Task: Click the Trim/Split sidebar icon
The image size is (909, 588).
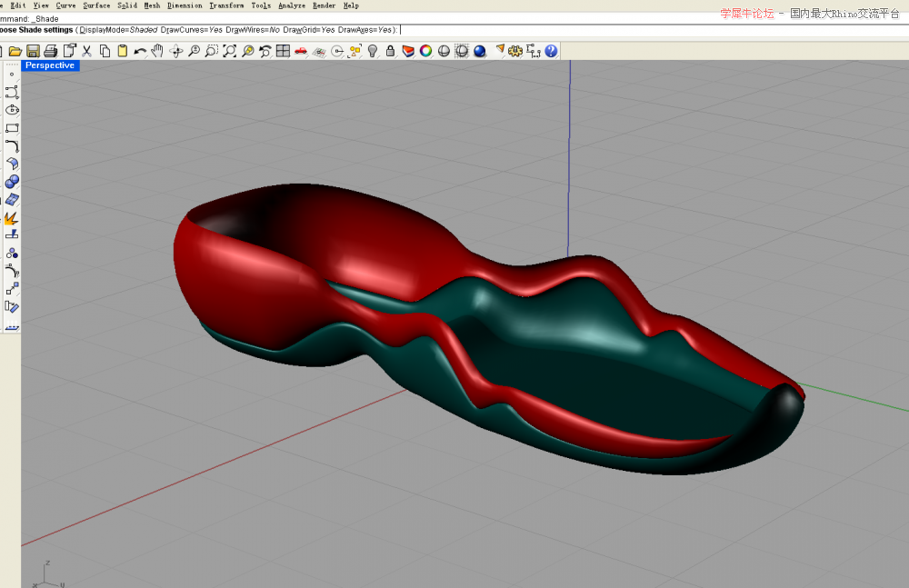Action: point(12,234)
